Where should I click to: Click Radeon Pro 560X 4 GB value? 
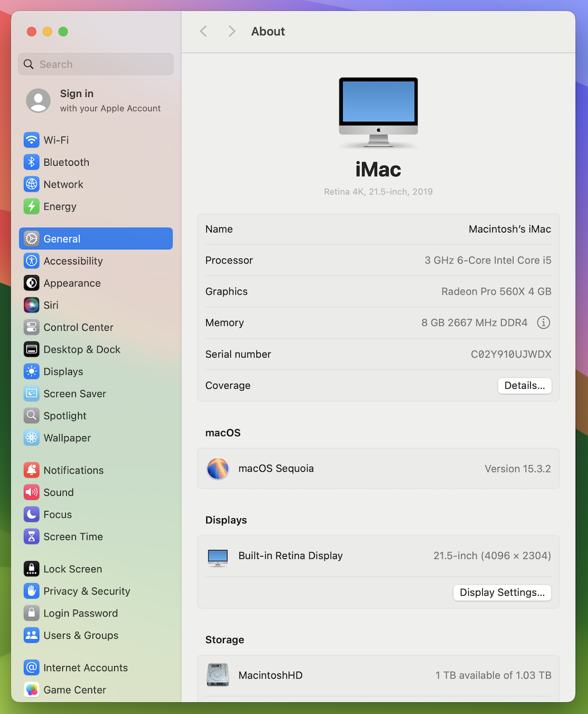tap(497, 292)
